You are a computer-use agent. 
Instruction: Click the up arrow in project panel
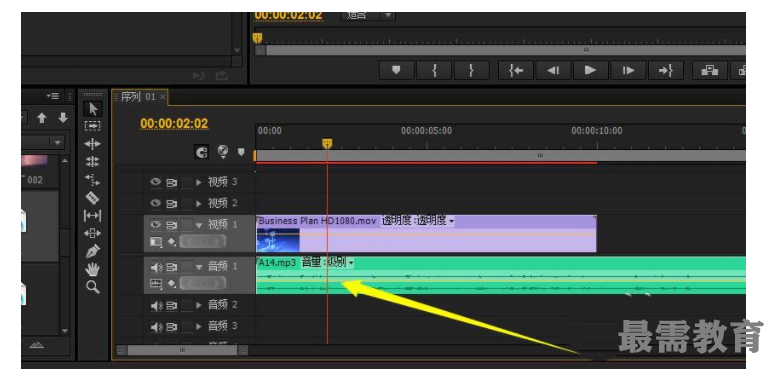[42, 118]
